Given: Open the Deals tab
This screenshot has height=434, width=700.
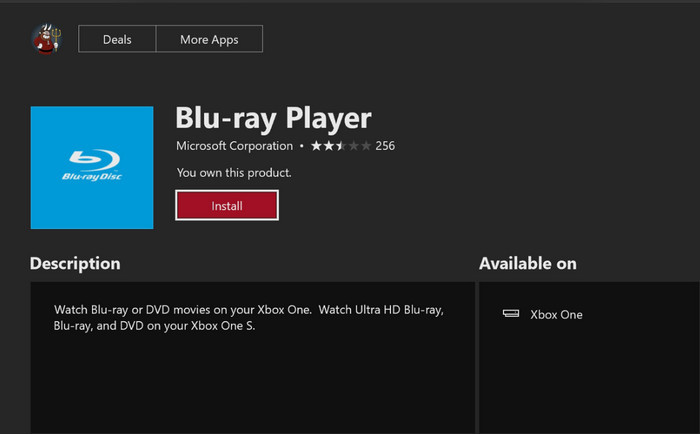Looking at the screenshot, I should [117, 39].
